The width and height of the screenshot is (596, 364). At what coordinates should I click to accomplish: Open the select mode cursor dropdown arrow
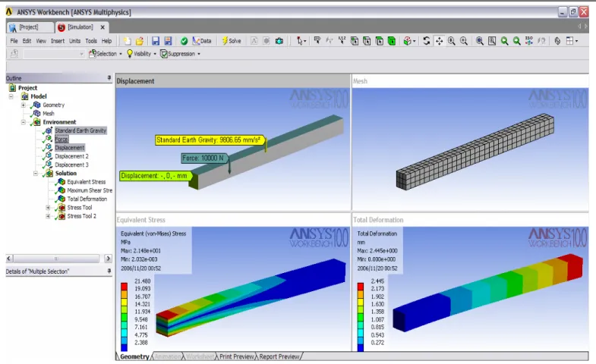(305, 41)
